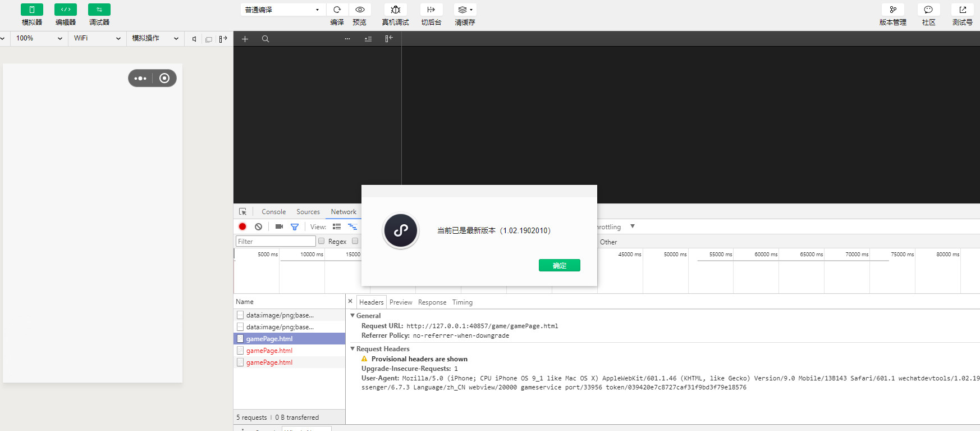Toggle the 编辑器 editor panel button

point(66,10)
